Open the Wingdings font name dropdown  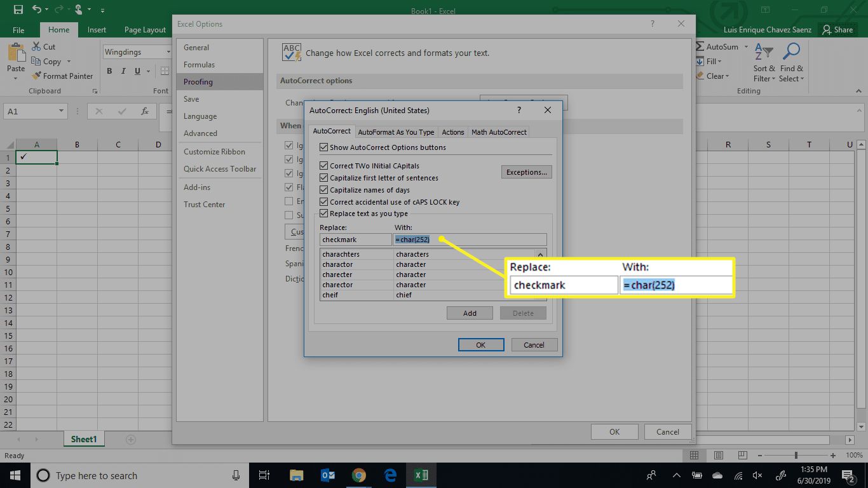point(168,52)
